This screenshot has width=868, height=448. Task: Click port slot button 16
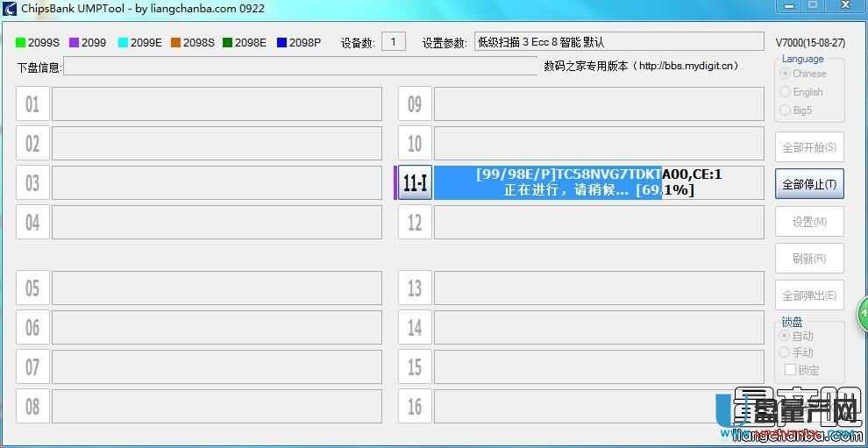415,407
